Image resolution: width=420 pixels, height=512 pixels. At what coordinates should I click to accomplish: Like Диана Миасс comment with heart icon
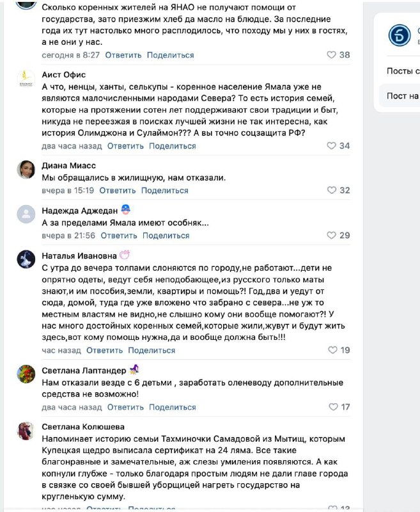coord(331,190)
